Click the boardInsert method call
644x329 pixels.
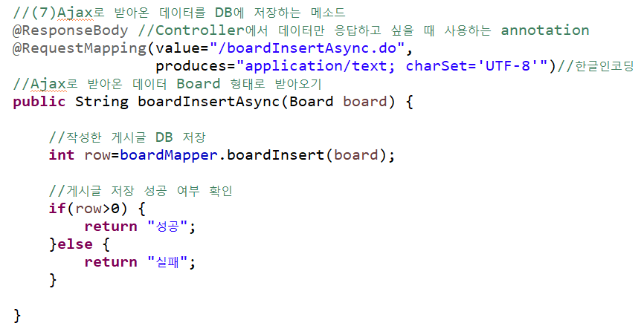tap(276, 154)
